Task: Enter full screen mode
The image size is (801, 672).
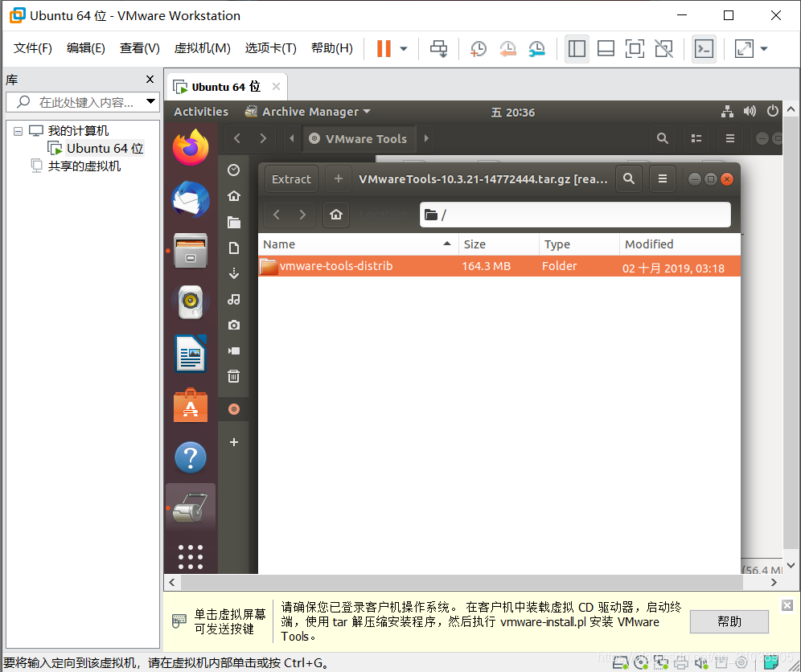Action: pos(635,49)
